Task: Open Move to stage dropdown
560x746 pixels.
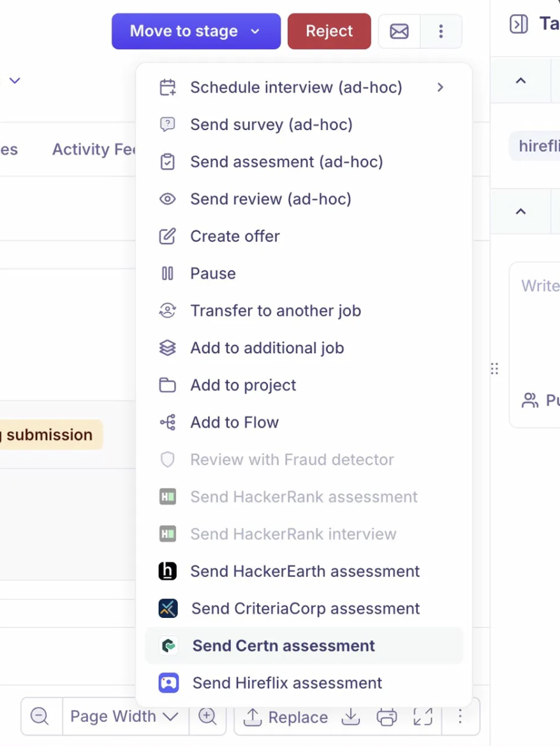Action: (x=196, y=31)
